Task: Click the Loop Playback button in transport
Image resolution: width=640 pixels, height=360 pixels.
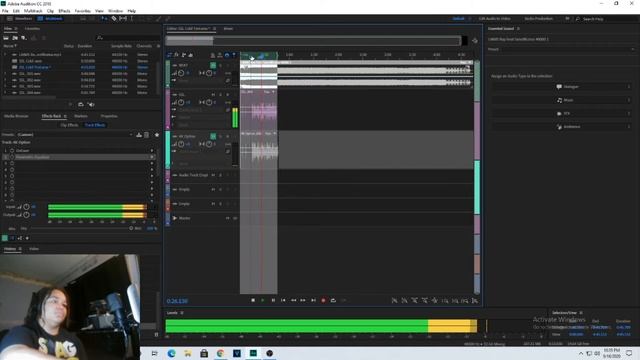Action: coord(333,300)
